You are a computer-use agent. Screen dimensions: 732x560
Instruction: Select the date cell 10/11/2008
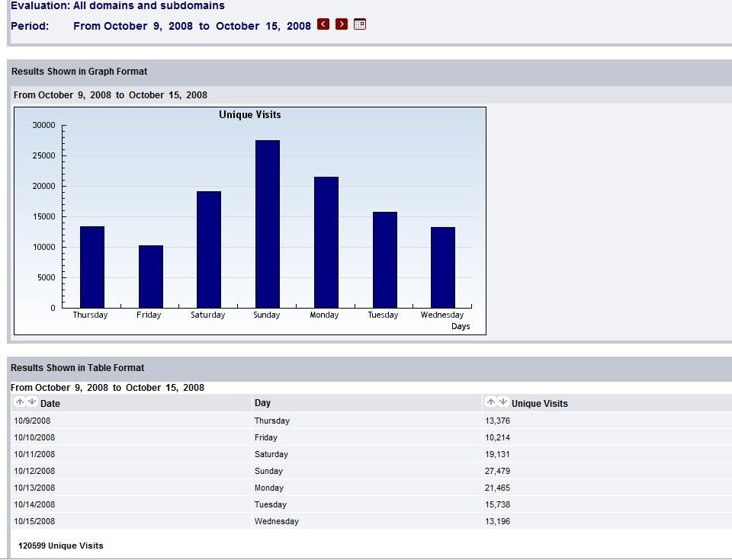34,454
